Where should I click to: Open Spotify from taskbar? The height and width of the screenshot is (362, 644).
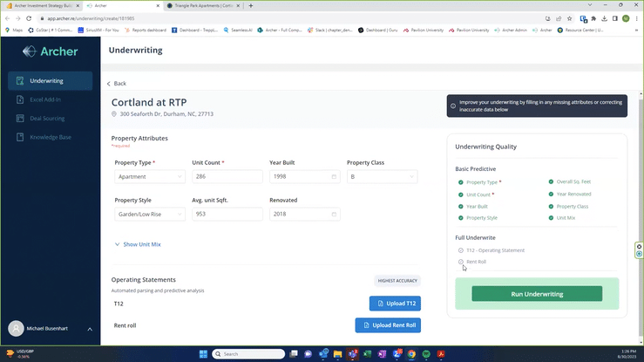click(426, 354)
